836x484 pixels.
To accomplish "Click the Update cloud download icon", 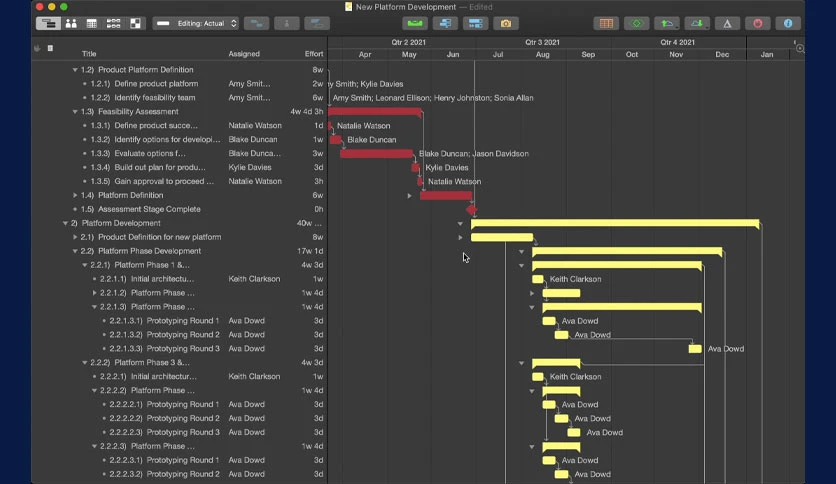I will (x=697, y=23).
